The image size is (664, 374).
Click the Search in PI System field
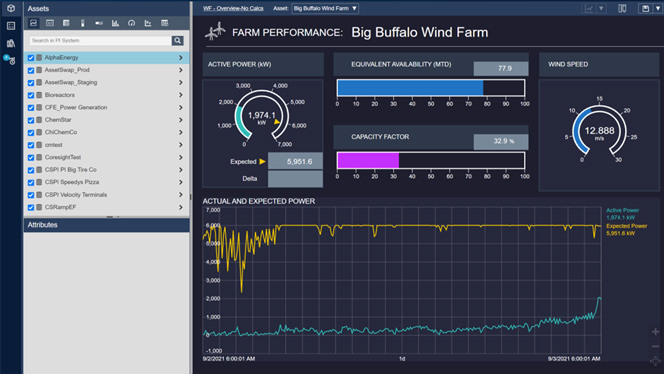pos(100,41)
